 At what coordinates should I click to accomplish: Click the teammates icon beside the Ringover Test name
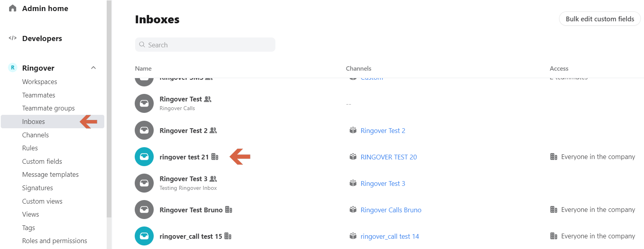click(x=208, y=99)
